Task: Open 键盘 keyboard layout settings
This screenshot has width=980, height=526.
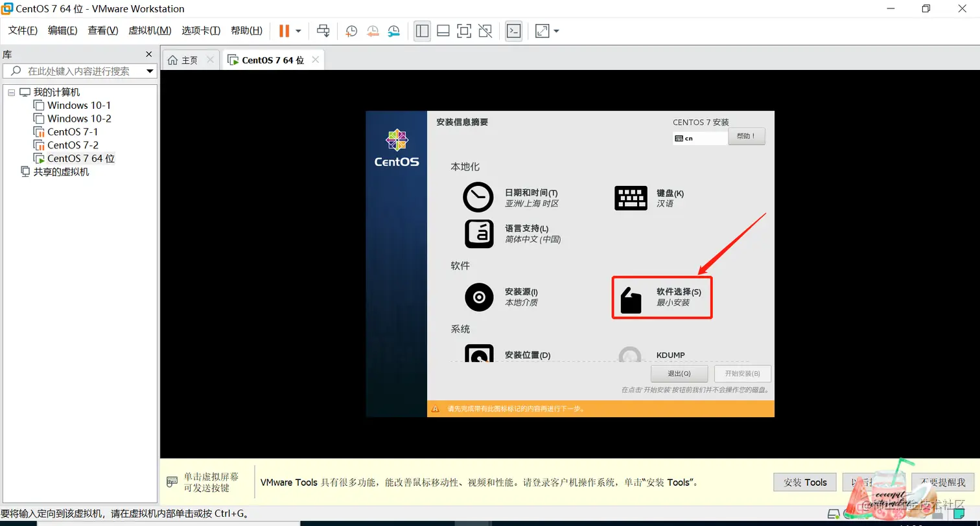Action: click(x=650, y=198)
